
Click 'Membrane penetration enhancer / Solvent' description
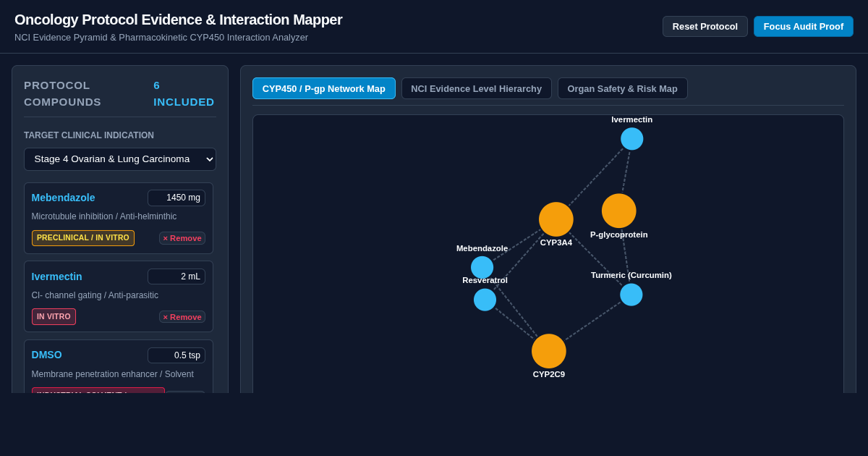coord(113,374)
